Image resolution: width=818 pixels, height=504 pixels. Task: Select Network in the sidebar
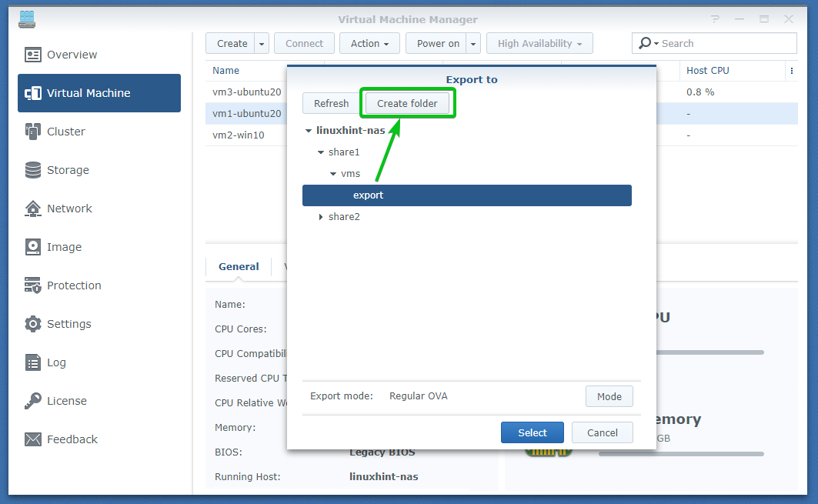click(x=99, y=209)
